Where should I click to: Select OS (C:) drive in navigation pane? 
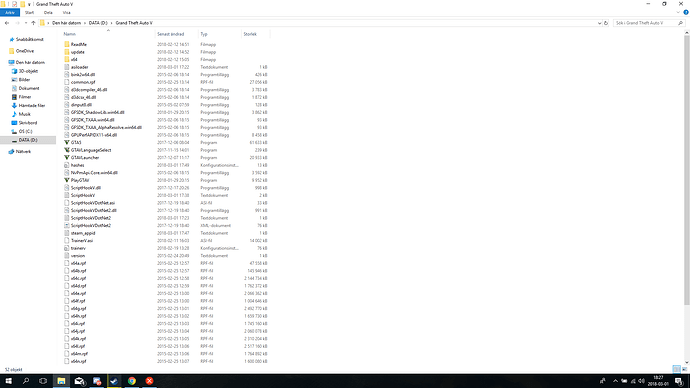tap(25, 132)
